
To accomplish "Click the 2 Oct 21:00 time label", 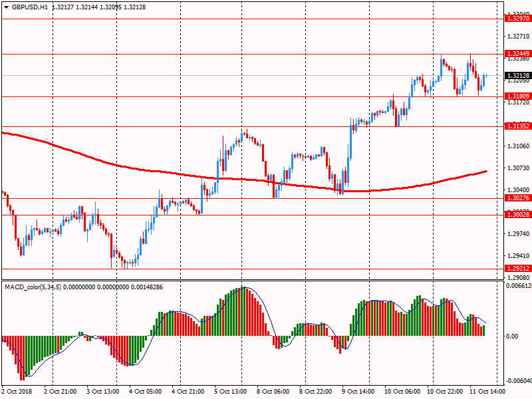I will (x=61, y=391).
